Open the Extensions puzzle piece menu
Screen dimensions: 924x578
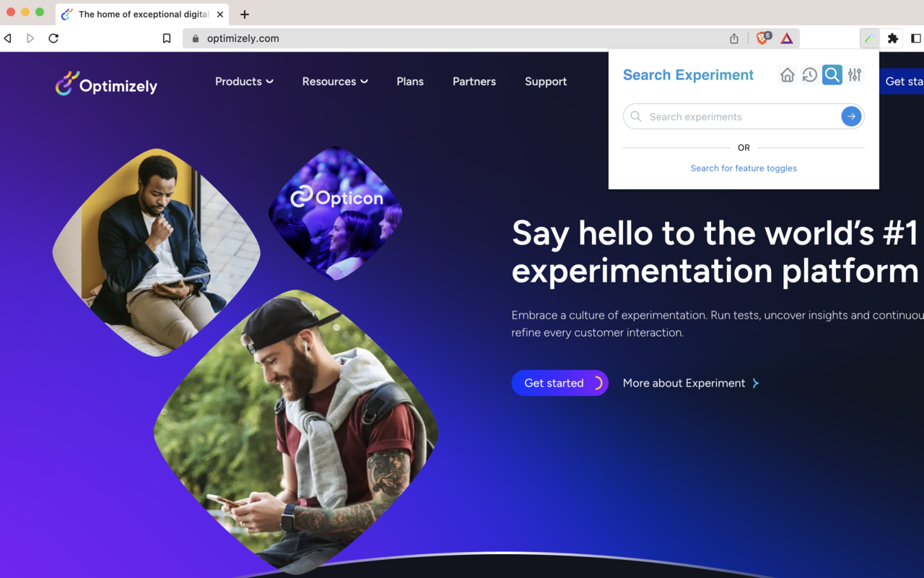click(x=893, y=38)
